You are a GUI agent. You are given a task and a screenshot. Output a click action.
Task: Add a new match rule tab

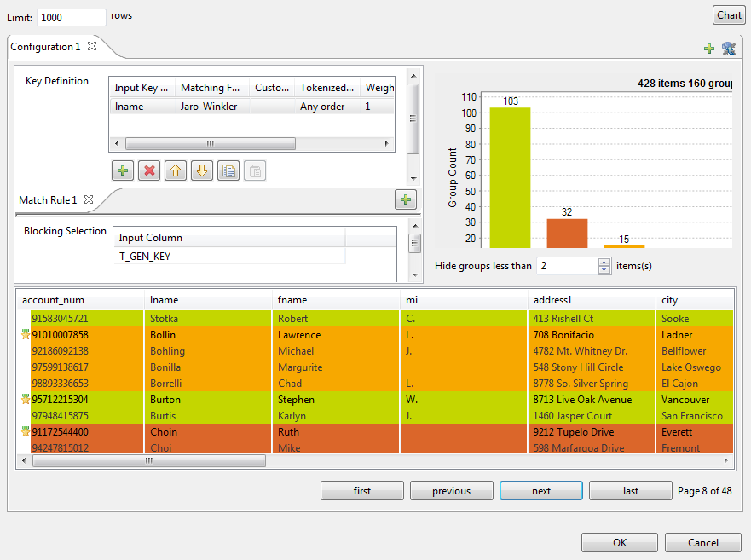point(406,199)
